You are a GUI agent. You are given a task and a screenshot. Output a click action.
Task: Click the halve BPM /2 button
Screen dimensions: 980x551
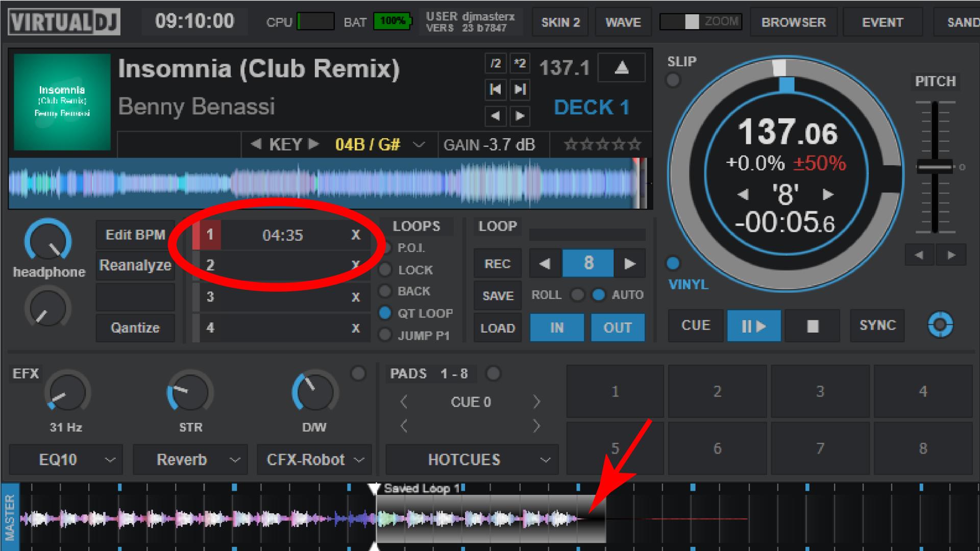[496, 64]
